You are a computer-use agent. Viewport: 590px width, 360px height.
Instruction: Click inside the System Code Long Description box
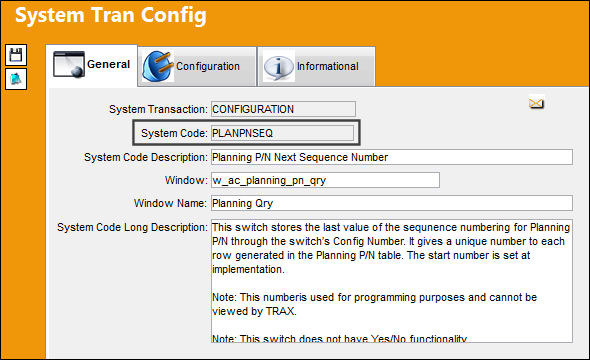392,281
